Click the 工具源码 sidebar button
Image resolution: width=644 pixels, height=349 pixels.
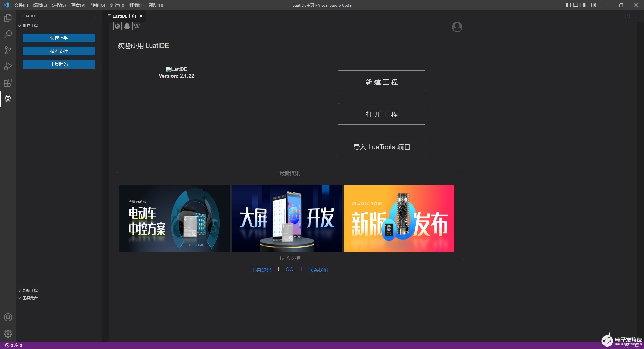[59, 64]
